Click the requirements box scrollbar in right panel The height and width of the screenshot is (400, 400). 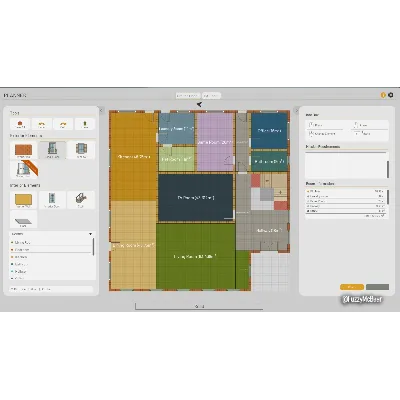click(388, 169)
